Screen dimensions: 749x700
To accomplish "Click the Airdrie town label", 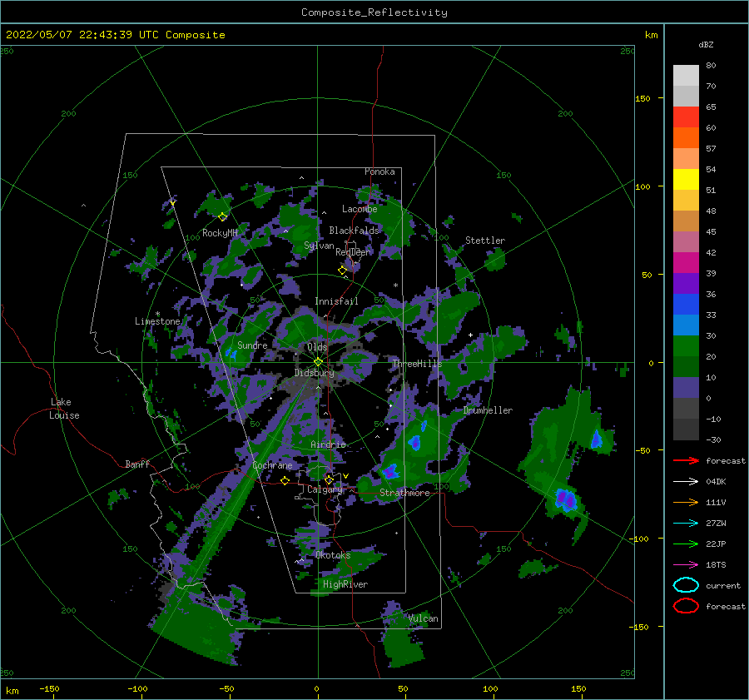I will click(x=328, y=444).
